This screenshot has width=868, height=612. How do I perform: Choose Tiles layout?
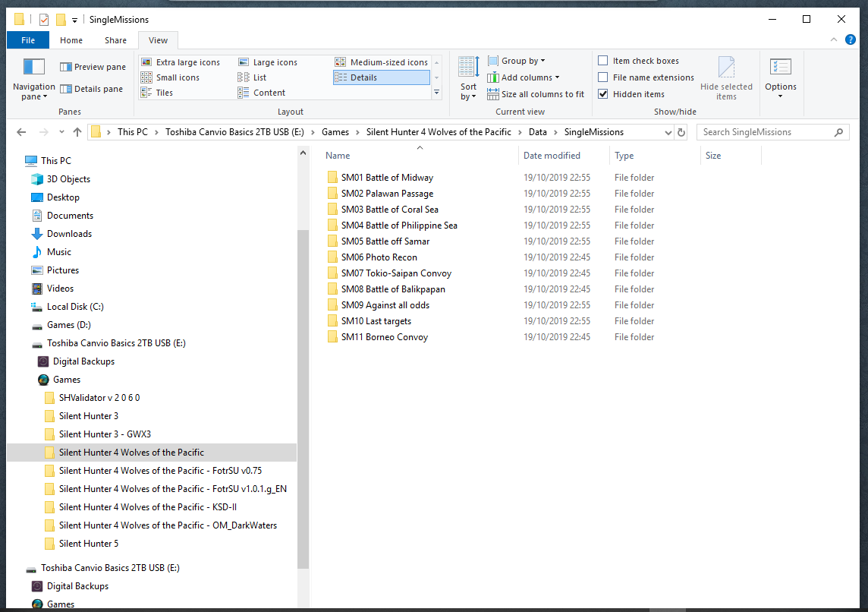coord(157,93)
